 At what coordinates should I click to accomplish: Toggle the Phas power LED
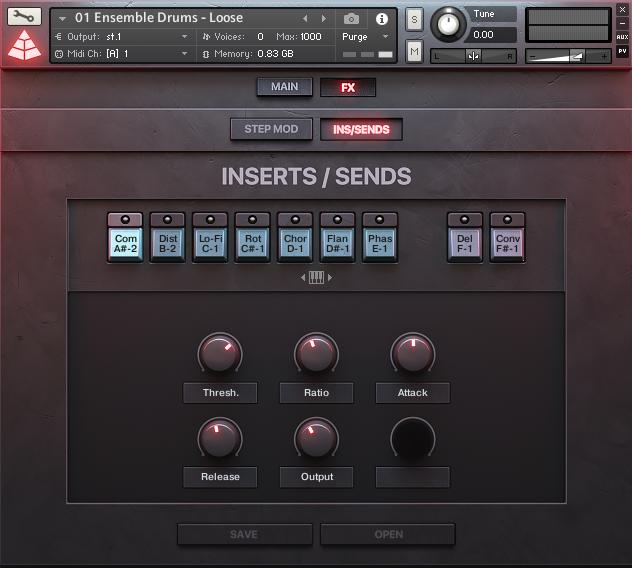tap(380, 220)
